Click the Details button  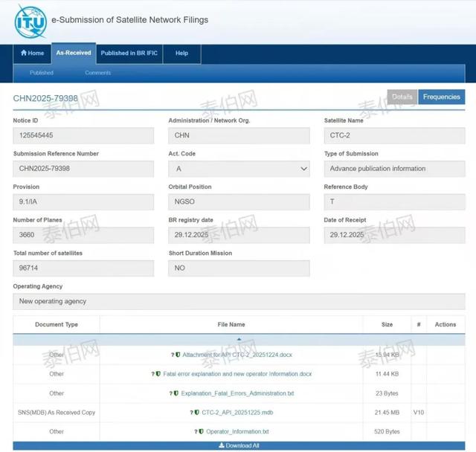tap(402, 97)
